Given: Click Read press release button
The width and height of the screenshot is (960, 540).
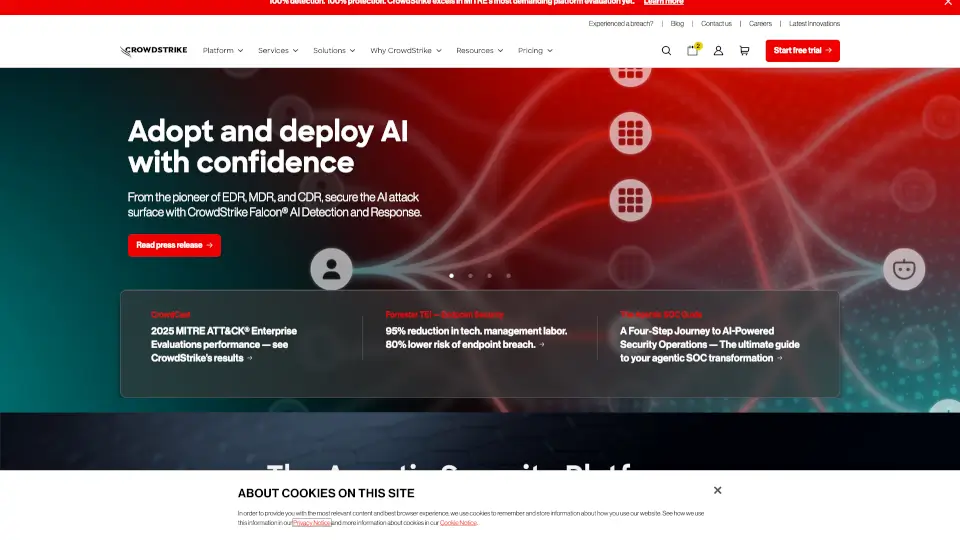Looking at the screenshot, I should pos(174,245).
